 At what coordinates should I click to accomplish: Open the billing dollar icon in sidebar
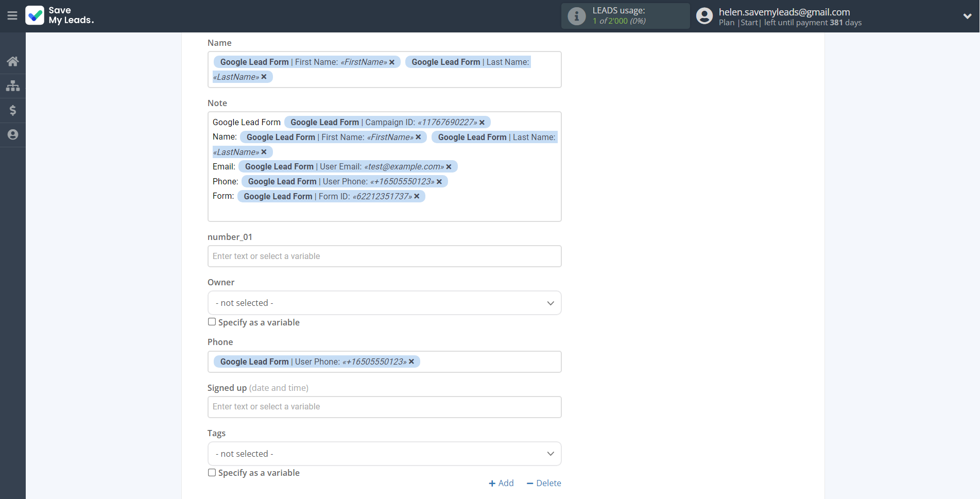pyautogui.click(x=13, y=110)
